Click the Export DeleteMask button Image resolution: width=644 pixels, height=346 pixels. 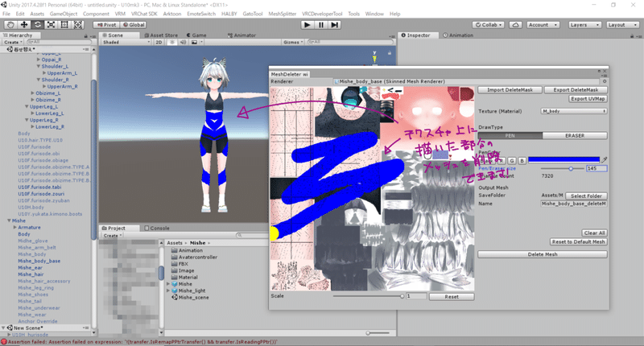point(576,90)
